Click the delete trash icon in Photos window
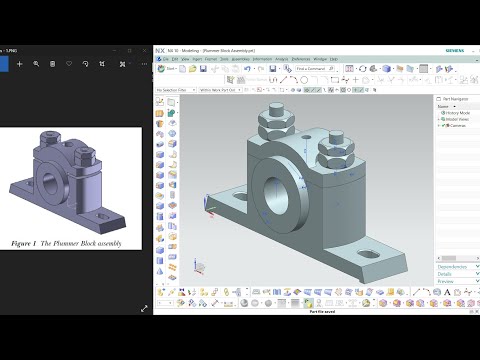The height and width of the screenshot is (360, 480). click(52, 64)
